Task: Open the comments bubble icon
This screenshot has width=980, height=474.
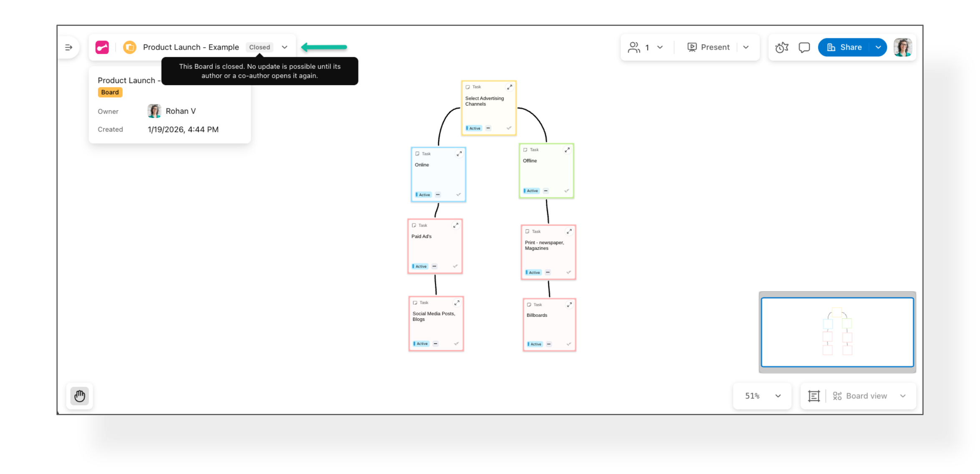Action: click(x=804, y=48)
